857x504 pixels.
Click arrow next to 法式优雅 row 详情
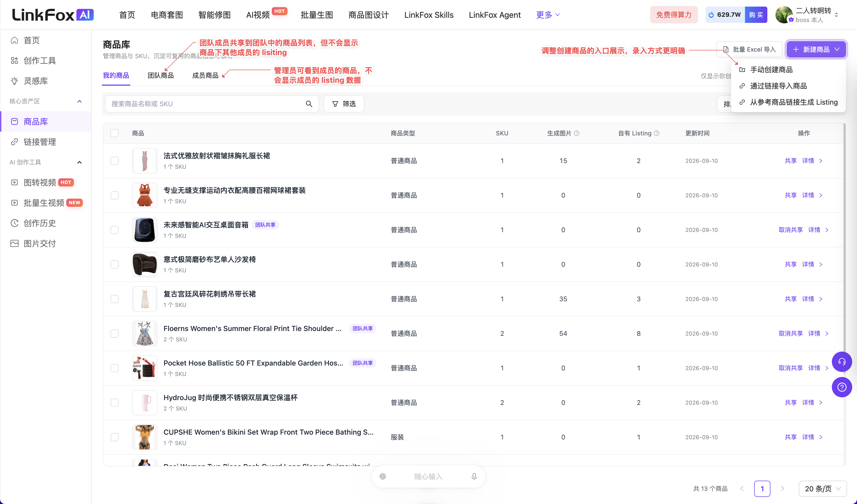(821, 161)
